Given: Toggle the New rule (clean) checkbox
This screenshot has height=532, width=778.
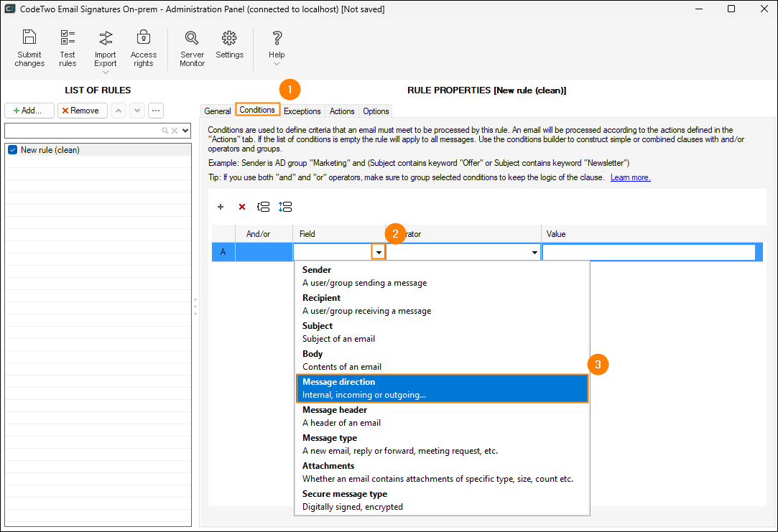Looking at the screenshot, I should pyautogui.click(x=12, y=150).
